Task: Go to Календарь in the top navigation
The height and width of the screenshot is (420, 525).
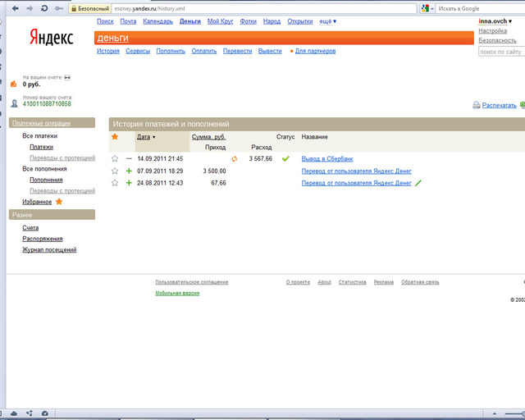Action: pos(157,21)
